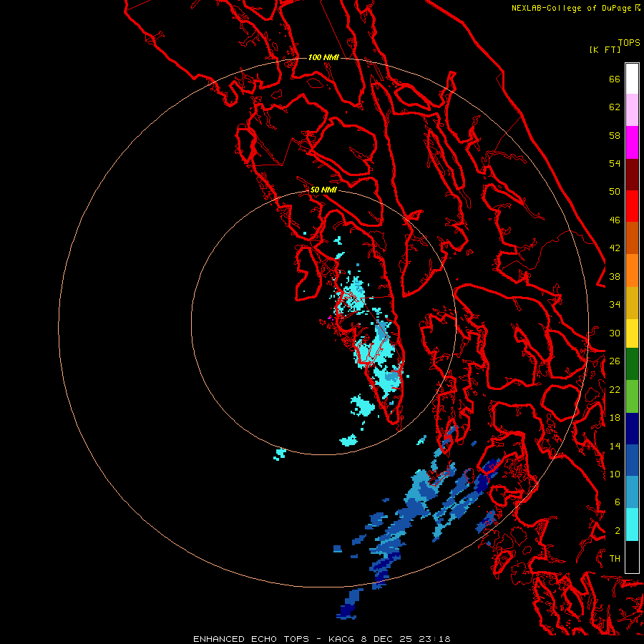Click the cyan 2 kft legend swatch
The image size is (644, 644).
click(x=632, y=525)
